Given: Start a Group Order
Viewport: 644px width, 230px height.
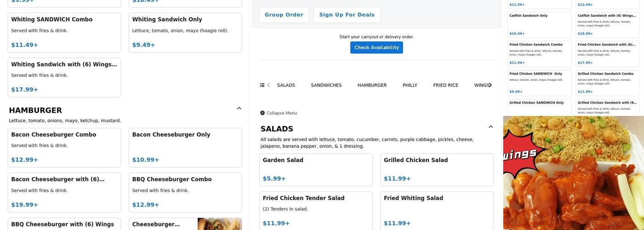Looking at the screenshot, I should point(284,15).
